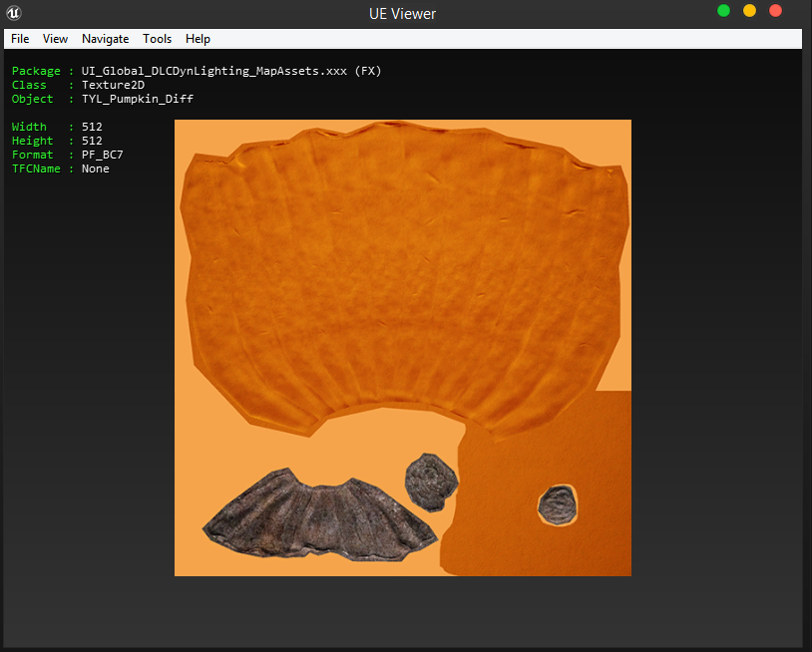Click the small round gray stem cap
812x652 pixels.
tap(431, 481)
